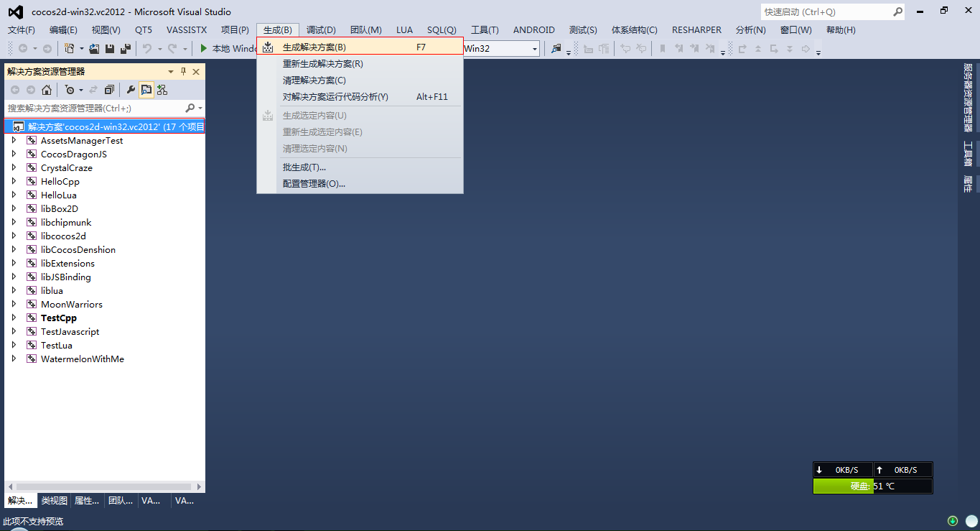Image resolution: width=980 pixels, height=531 pixels.
Task: Click the Quick Launch search magnifier icon
Action: tap(897, 11)
